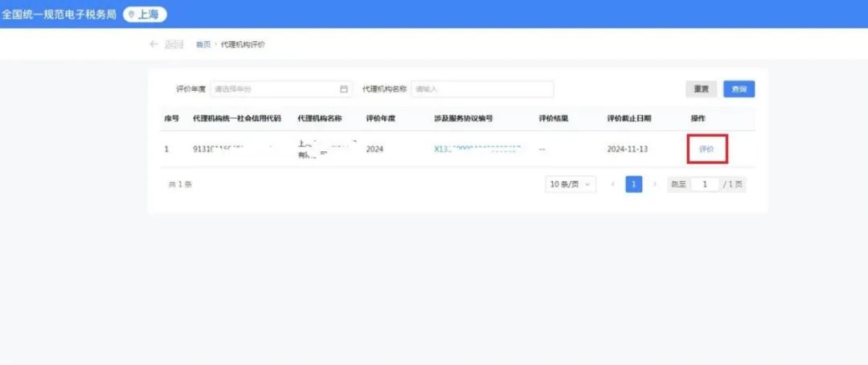Click the location pin icon beside 上海
The image size is (868, 365).
(131, 14)
